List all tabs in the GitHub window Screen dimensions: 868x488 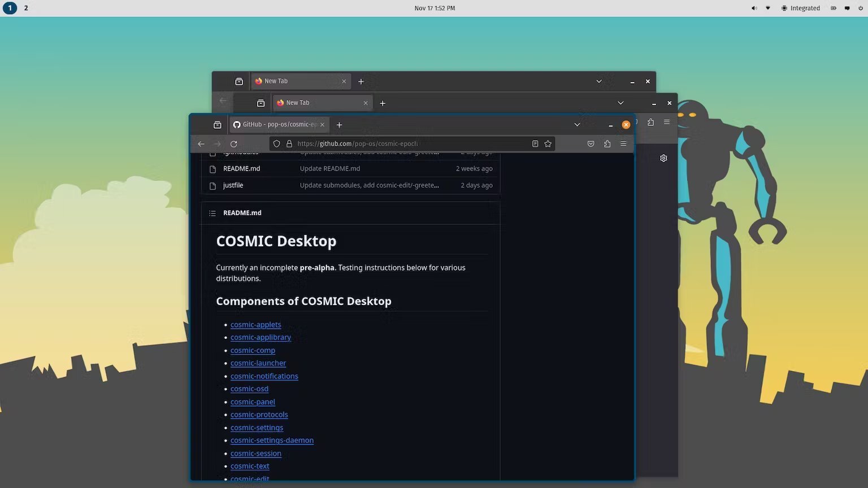click(x=577, y=125)
